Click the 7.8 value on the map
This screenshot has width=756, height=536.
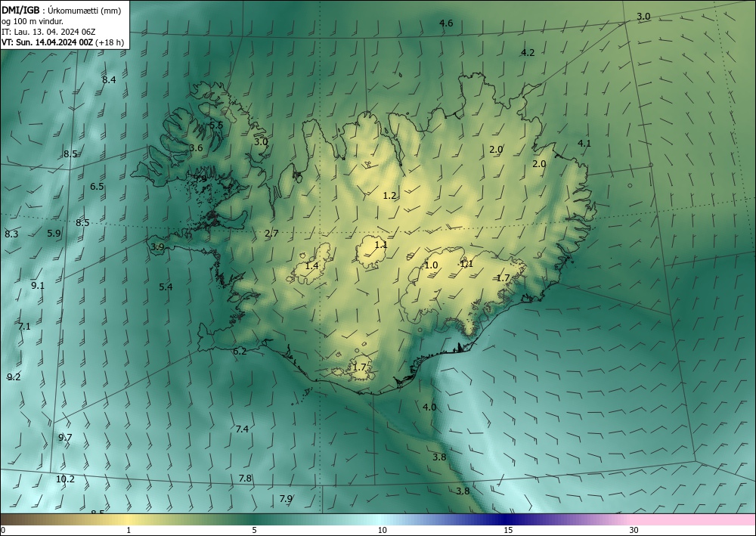point(245,478)
